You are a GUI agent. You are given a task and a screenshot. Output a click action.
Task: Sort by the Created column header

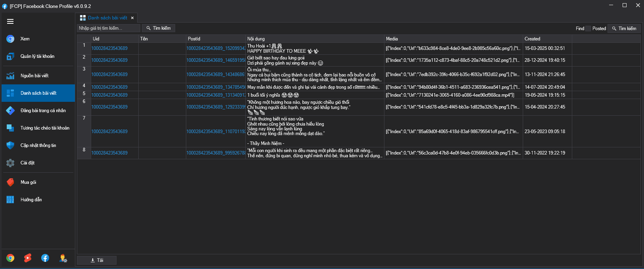[x=547, y=39]
